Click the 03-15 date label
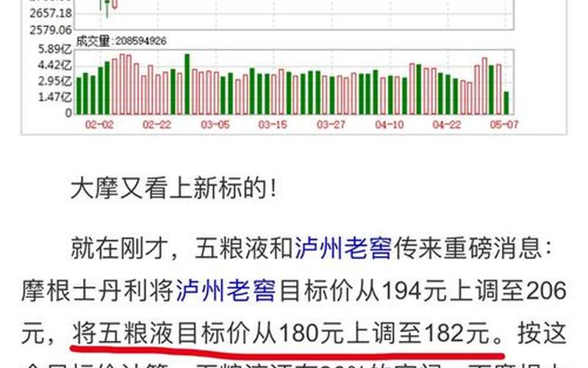 coord(273,124)
